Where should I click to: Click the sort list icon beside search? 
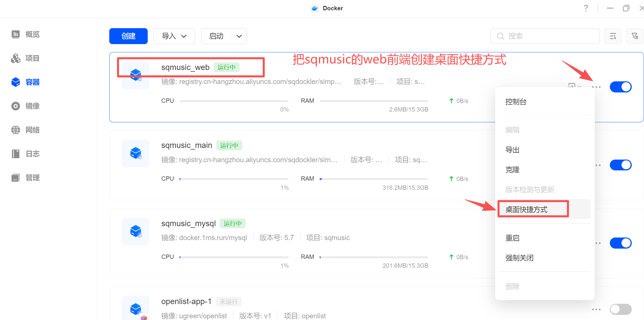[x=613, y=36]
